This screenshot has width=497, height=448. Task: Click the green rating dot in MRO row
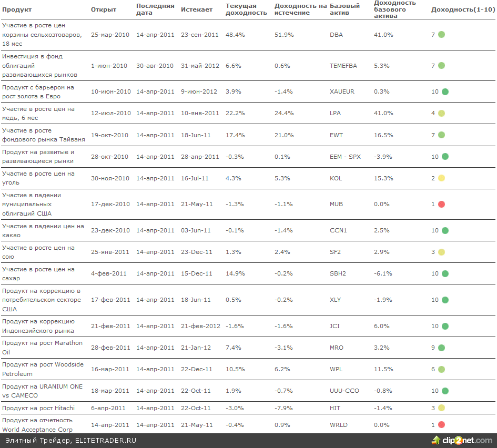coord(441,348)
